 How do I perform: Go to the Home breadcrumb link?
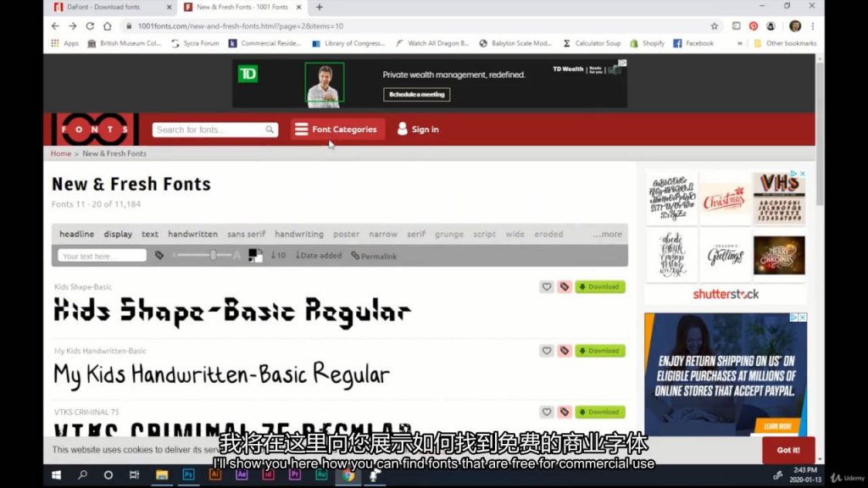[x=61, y=153]
